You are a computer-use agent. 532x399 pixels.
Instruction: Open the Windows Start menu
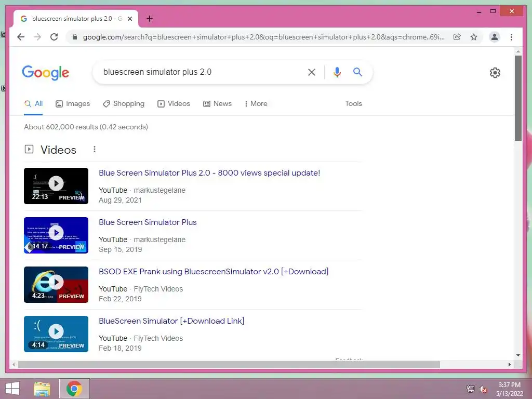coord(12,389)
